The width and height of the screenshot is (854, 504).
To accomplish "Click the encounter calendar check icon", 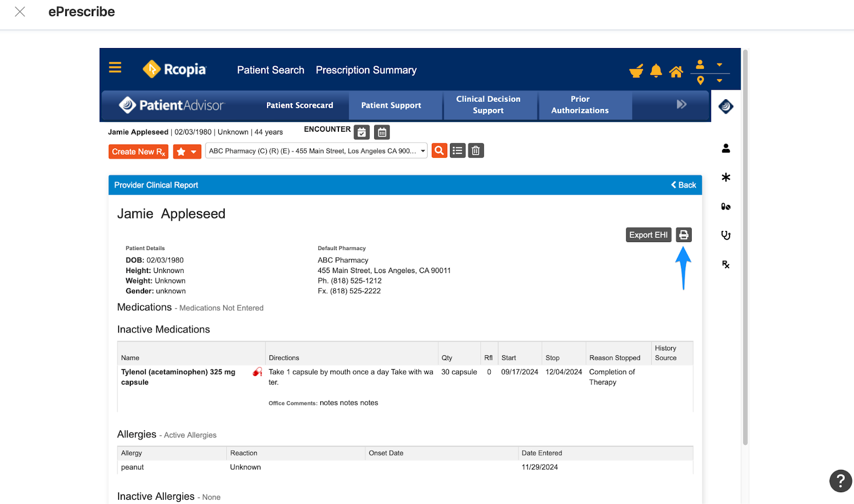I will 362,132.
